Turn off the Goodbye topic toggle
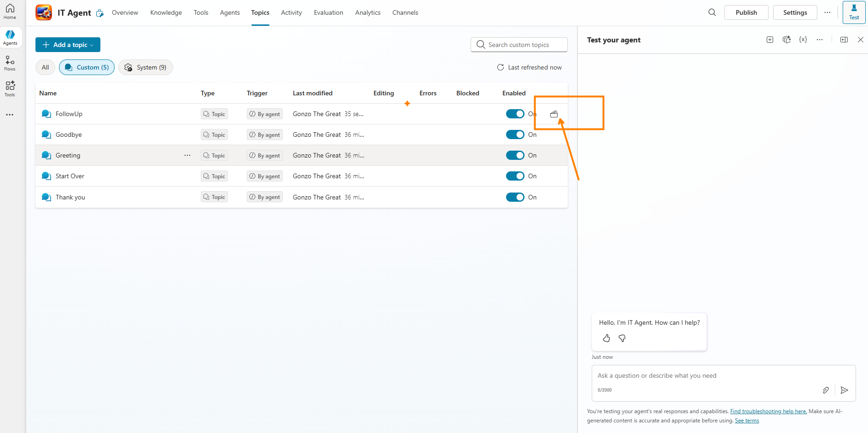Viewport: 868px width, 433px height. 515,135
